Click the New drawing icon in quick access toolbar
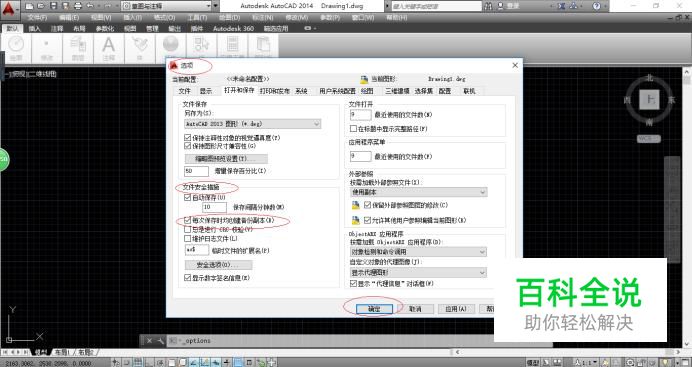 point(29,6)
